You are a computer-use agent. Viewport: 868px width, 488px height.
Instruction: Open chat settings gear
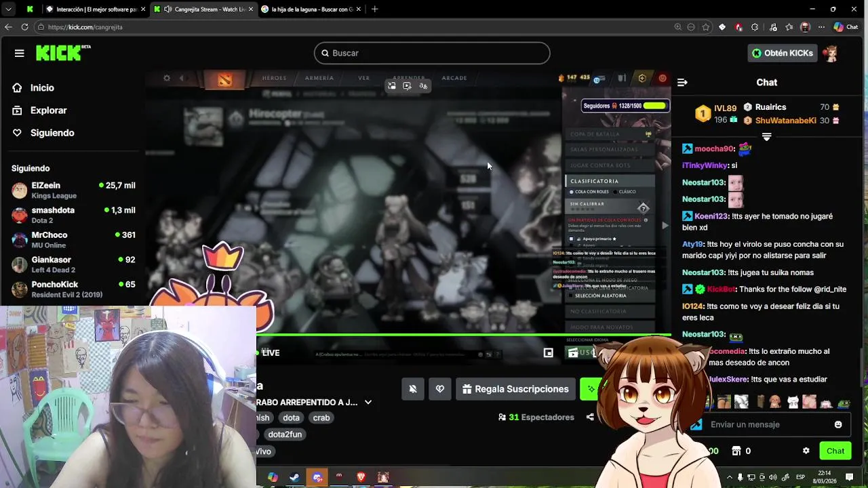point(806,451)
